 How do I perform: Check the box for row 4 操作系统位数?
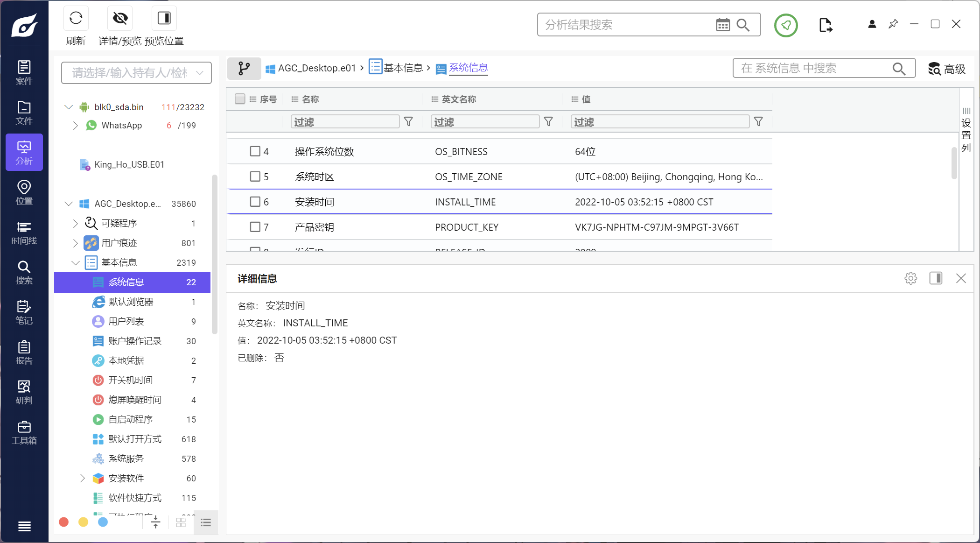coord(255,151)
